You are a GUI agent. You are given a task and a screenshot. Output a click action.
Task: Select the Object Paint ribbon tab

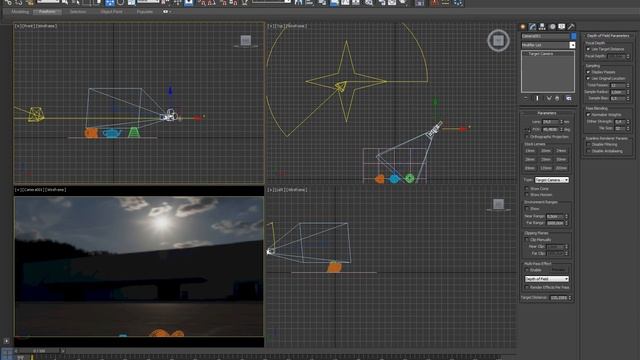click(111, 12)
